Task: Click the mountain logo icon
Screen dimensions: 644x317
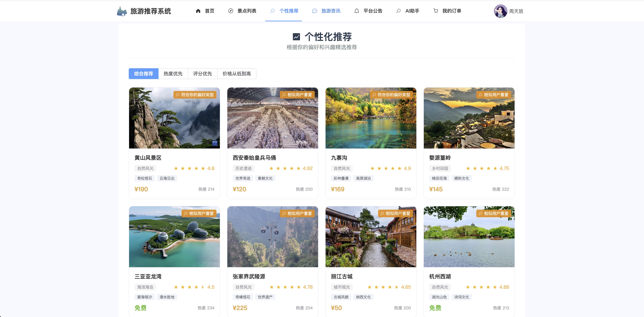Action: 122,11
